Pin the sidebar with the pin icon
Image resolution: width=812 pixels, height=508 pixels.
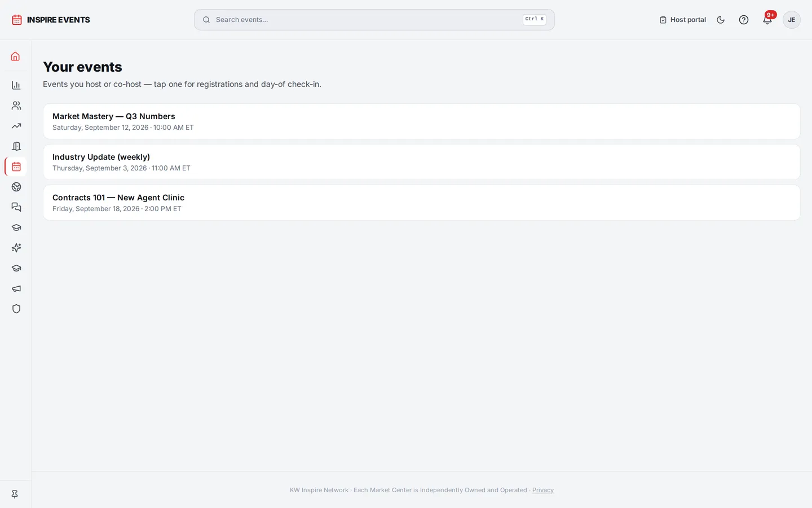coord(15,494)
